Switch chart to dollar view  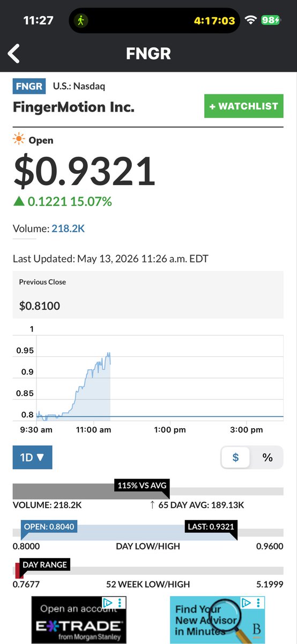click(x=236, y=458)
